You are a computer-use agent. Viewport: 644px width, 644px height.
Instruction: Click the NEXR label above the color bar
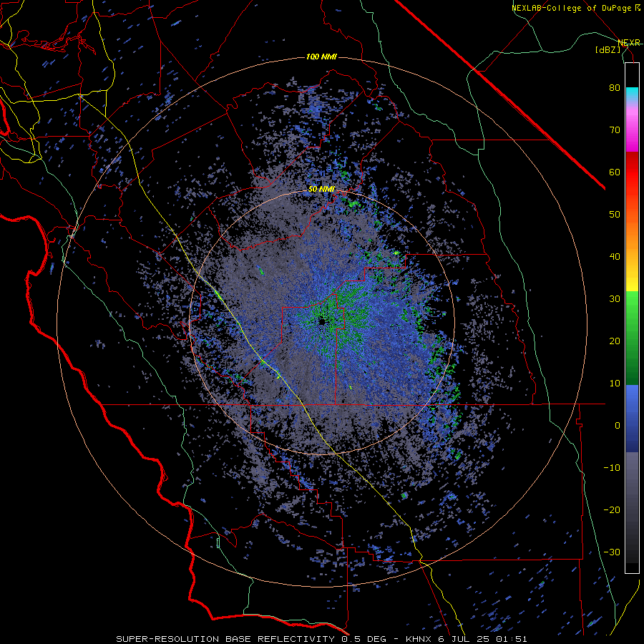tap(629, 42)
